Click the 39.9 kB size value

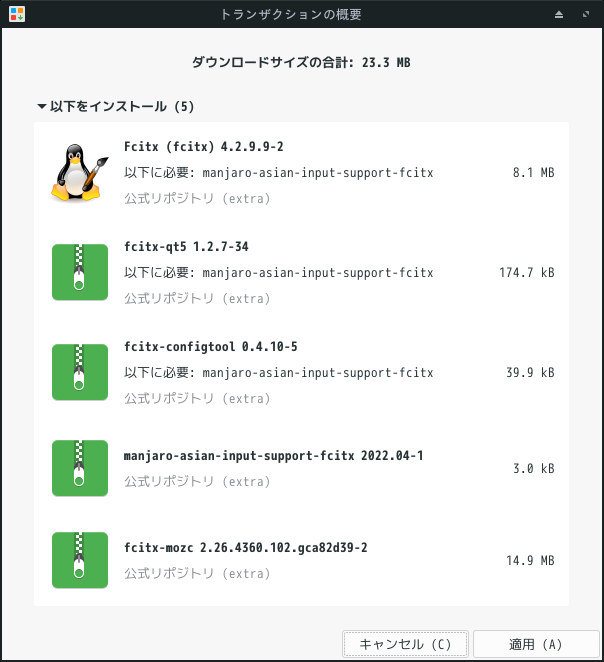530,373
